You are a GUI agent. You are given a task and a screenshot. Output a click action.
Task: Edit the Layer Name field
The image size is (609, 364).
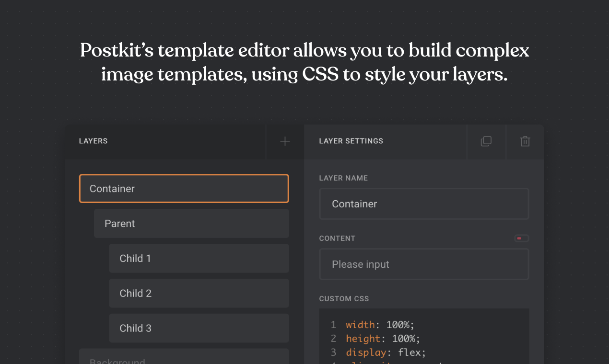click(424, 204)
